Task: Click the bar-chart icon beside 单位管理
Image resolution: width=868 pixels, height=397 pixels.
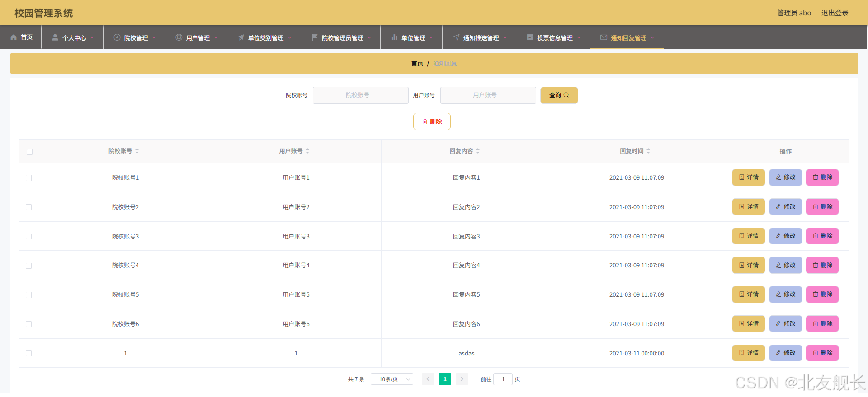Action: [394, 37]
